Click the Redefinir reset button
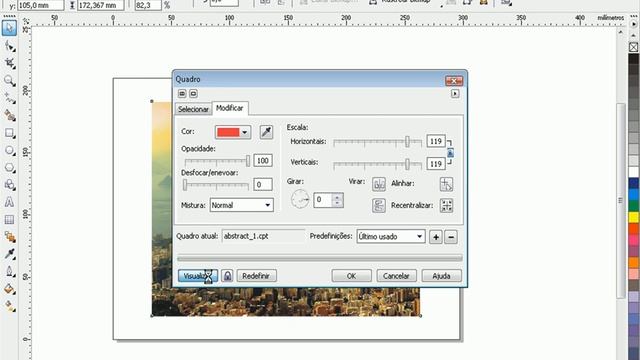The width and height of the screenshot is (640, 360). 256,276
